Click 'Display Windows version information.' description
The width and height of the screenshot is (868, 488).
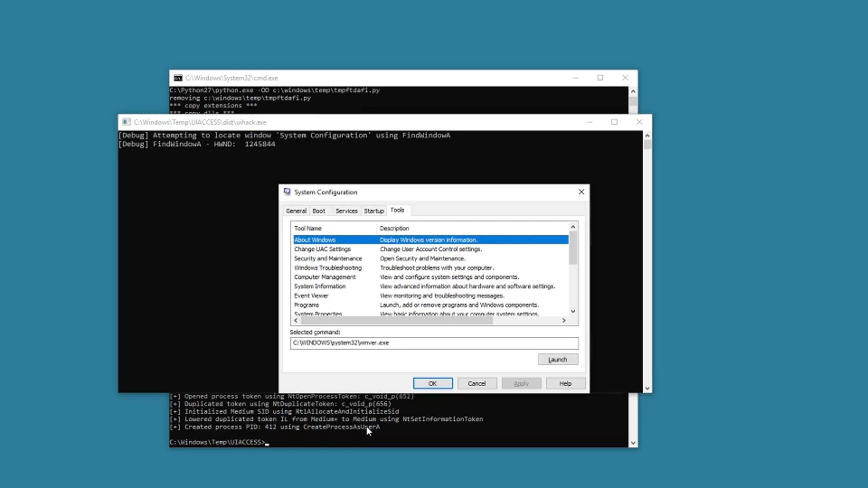coord(429,240)
